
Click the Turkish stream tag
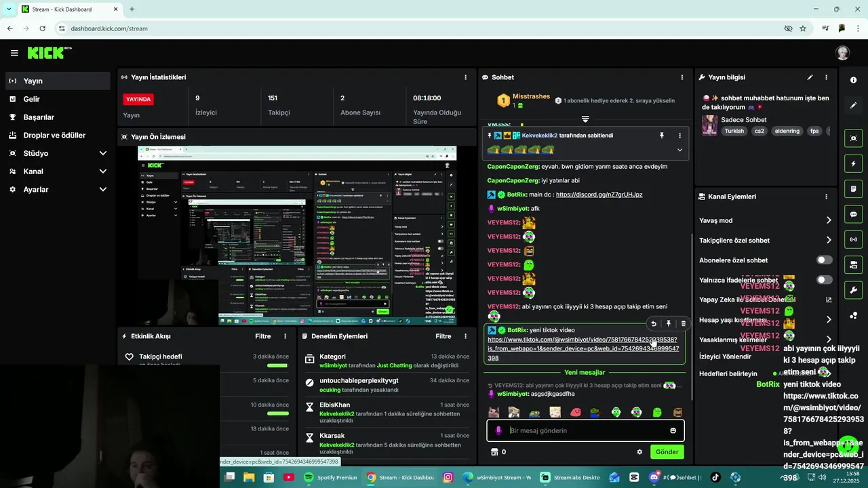coord(734,131)
